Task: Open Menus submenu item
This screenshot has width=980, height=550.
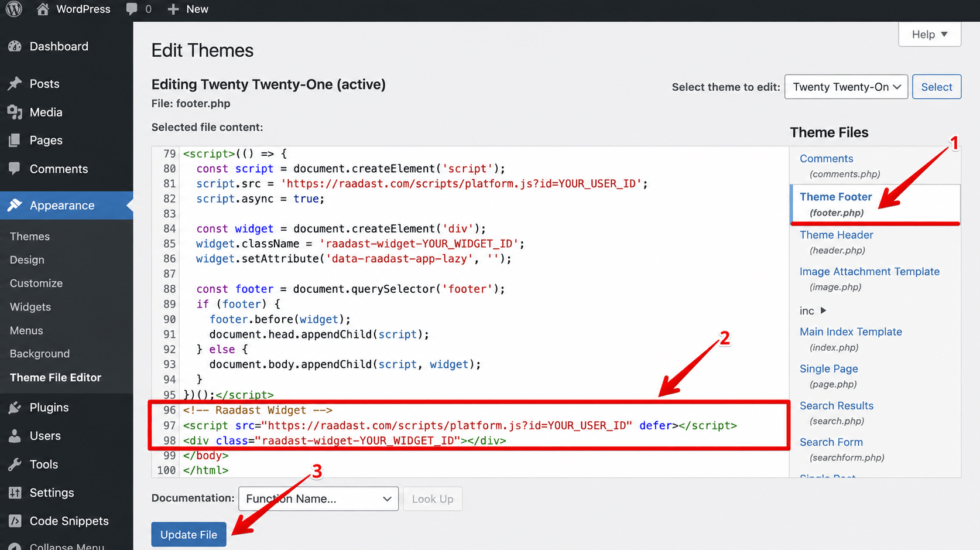Action: [26, 330]
